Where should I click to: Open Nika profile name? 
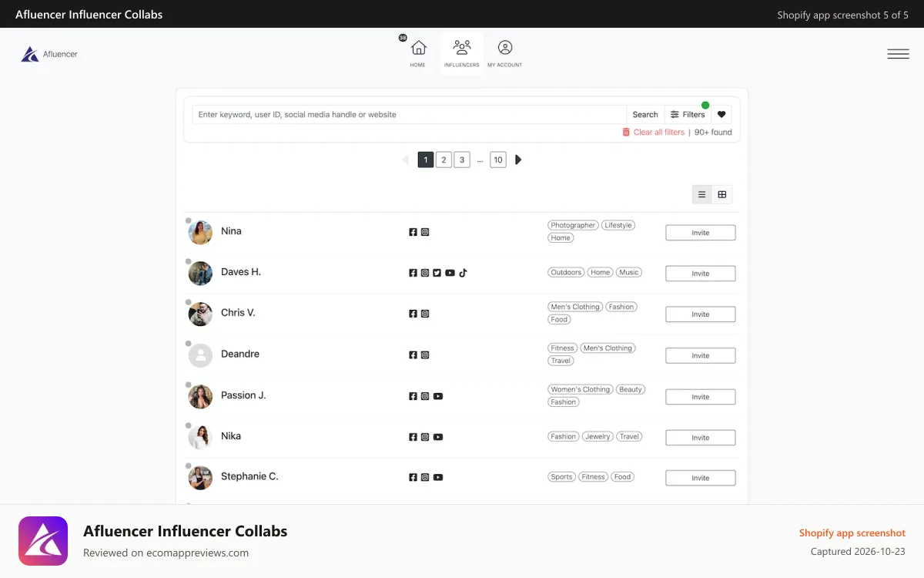pyautogui.click(x=231, y=436)
